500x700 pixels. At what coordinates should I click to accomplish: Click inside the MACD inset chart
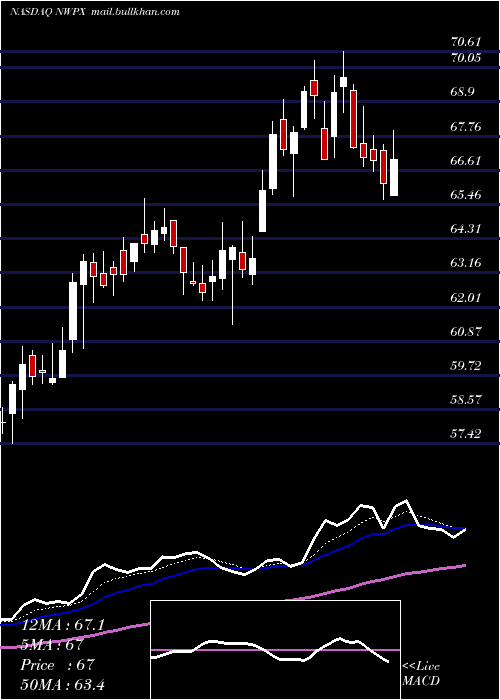click(275, 650)
